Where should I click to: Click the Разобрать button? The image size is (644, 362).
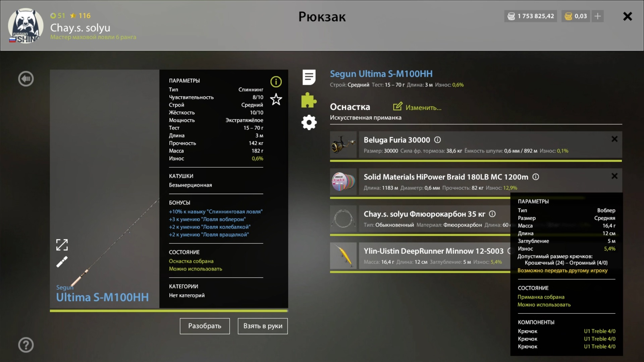click(x=205, y=326)
